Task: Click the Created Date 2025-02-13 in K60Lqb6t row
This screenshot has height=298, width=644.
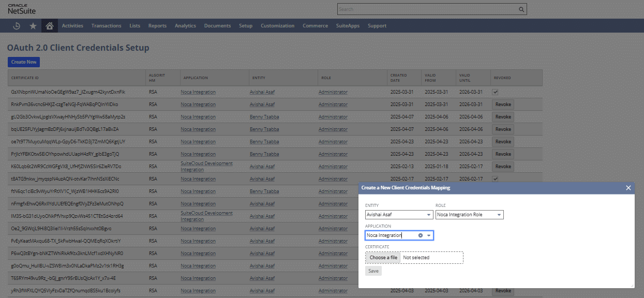Action: [402, 167]
